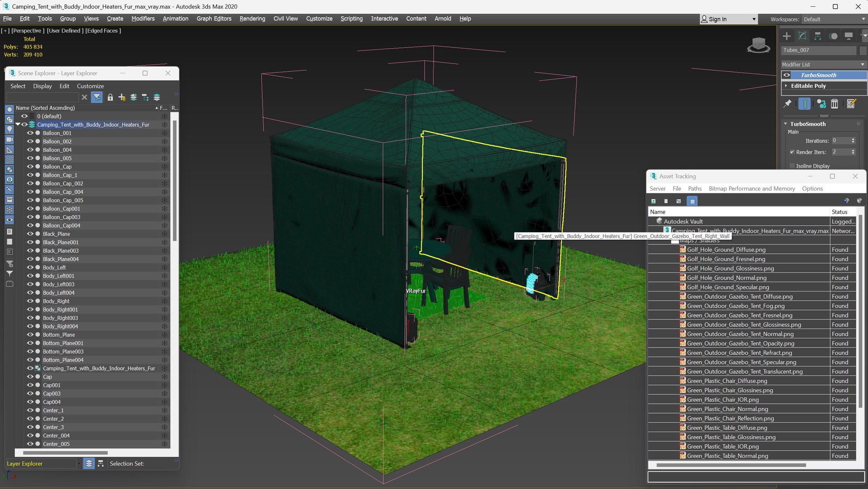
Task: Click the ViewCube in the viewport
Action: (758, 45)
